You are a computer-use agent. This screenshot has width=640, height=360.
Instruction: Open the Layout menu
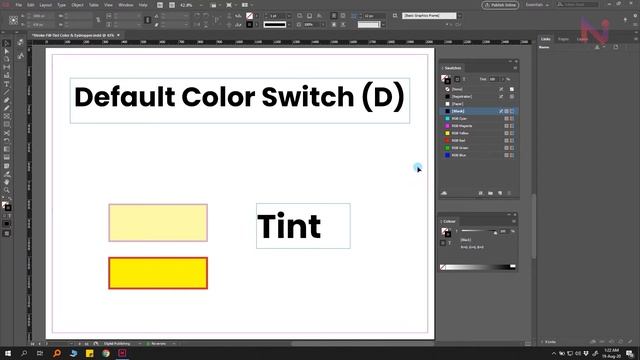46,5
